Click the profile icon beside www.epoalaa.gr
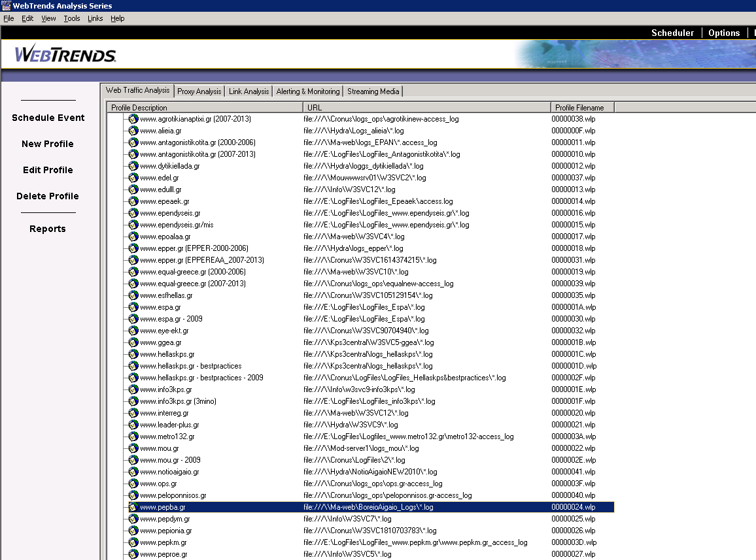The height and width of the screenshot is (560, 756). point(133,236)
